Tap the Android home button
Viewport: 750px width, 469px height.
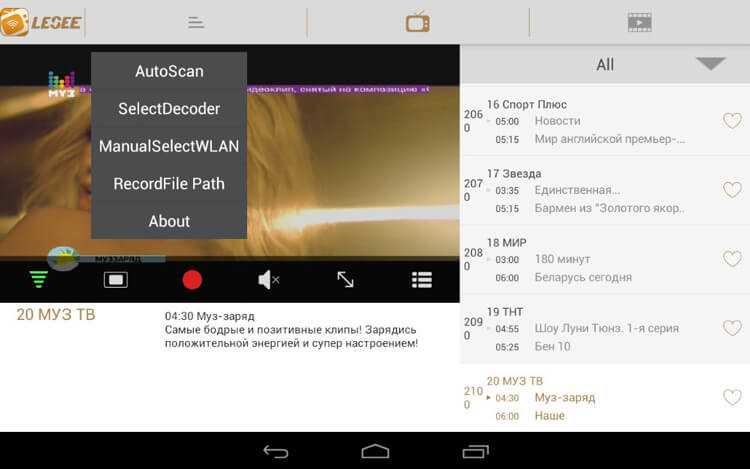click(x=375, y=451)
